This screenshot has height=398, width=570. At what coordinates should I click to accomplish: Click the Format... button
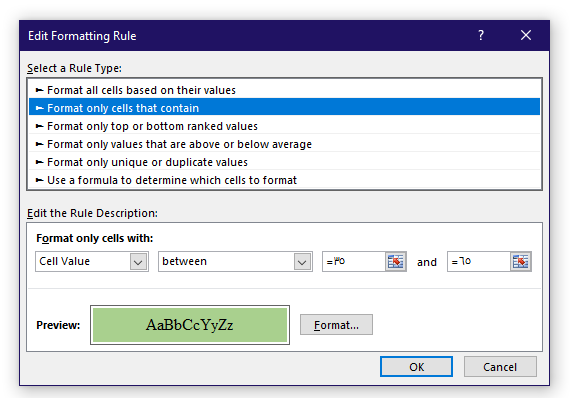(336, 325)
